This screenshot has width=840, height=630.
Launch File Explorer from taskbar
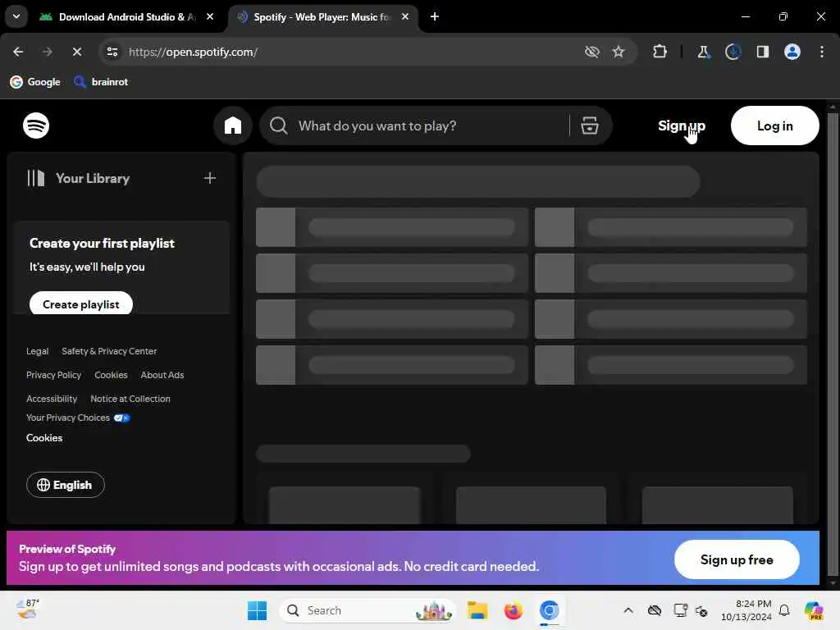[477, 610]
